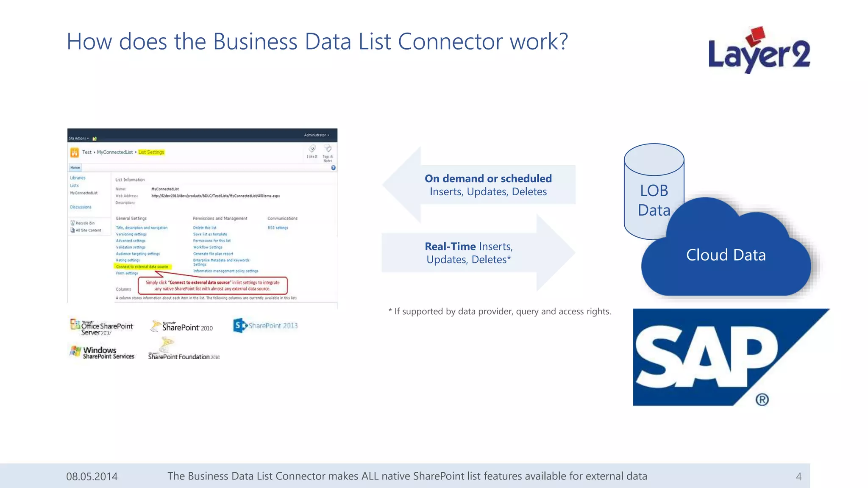The height and width of the screenshot is (488, 868).
Task: Open Discussions in the quick launch
Action: (81, 207)
